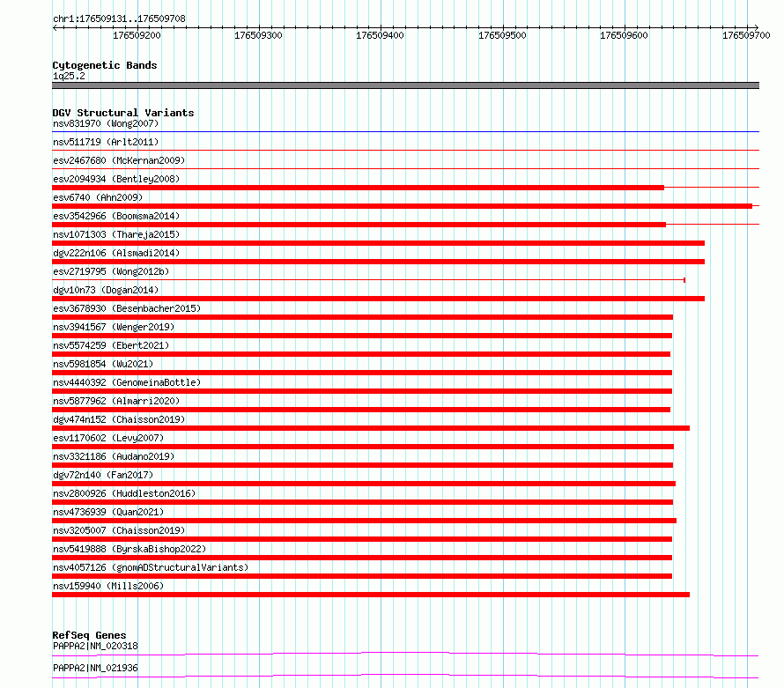Select the nsv5574259 (Ebert2021) label
The image size is (784, 688).
click(111, 345)
